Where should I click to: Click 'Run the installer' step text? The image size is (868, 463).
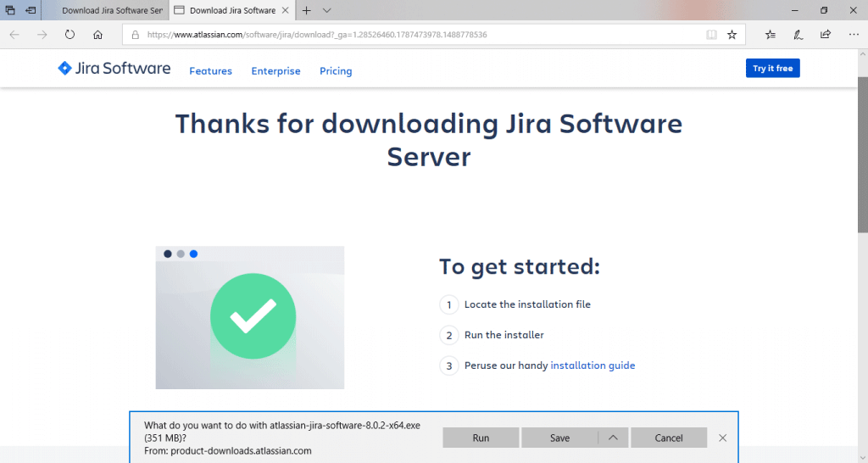click(x=504, y=334)
